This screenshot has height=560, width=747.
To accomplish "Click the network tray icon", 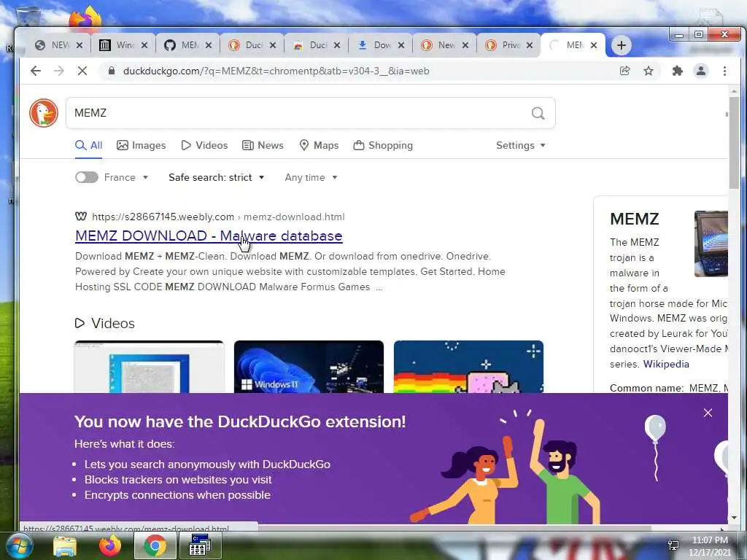I will (x=673, y=545).
